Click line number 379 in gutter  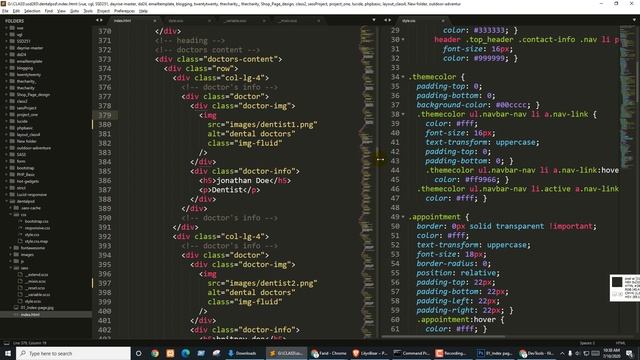pos(104,115)
